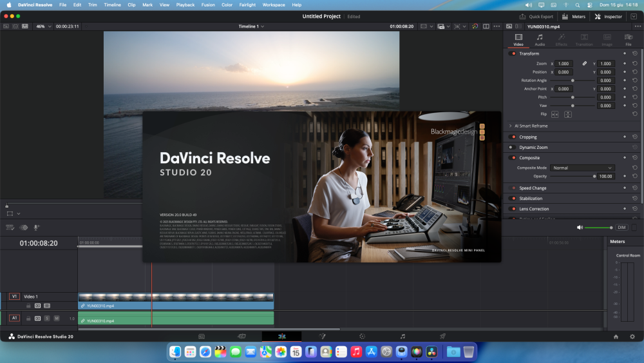Toggle the Composite section switch
Viewport: 644px width, 363px height.
(512, 157)
